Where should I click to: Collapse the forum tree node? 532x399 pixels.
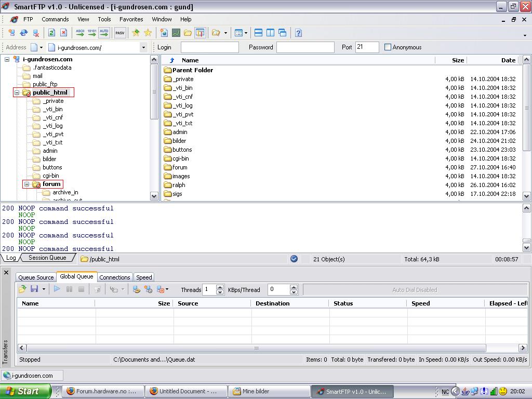pos(26,184)
